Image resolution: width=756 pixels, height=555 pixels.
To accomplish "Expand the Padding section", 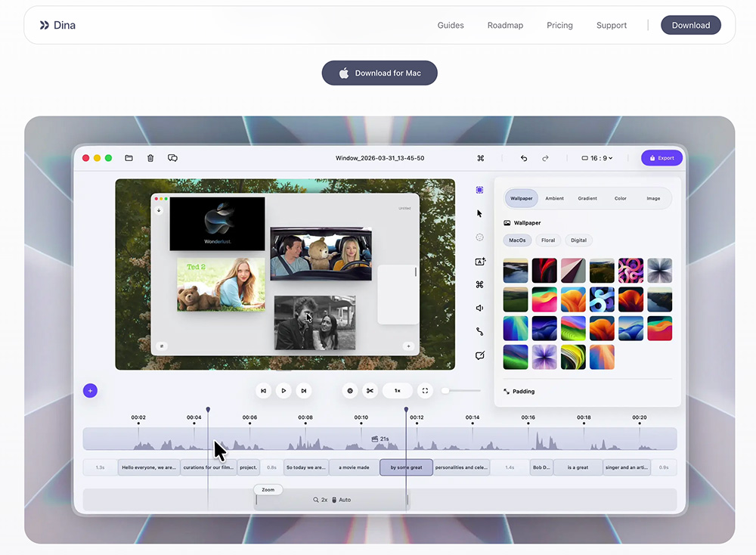I will (519, 392).
